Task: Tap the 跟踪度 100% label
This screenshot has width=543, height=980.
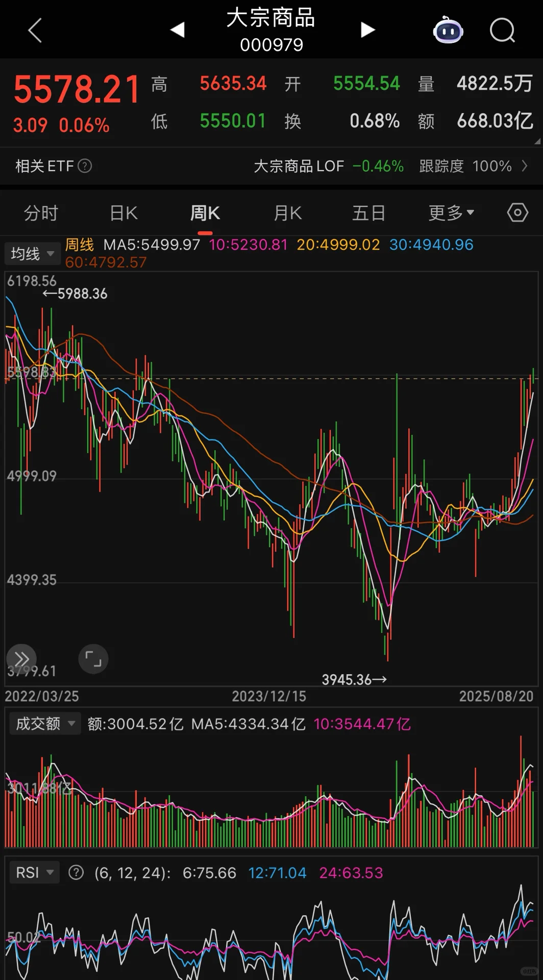Action: (x=465, y=166)
